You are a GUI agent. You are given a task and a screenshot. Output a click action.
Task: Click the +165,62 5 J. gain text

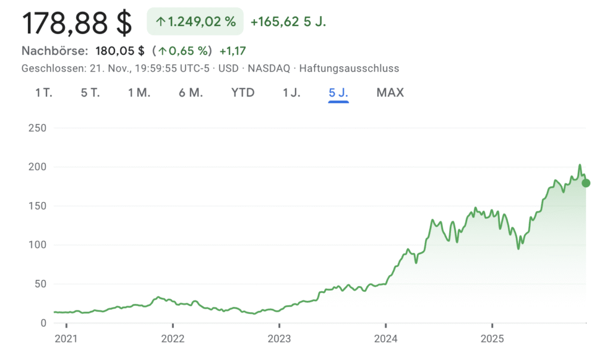(x=288, y=22)
